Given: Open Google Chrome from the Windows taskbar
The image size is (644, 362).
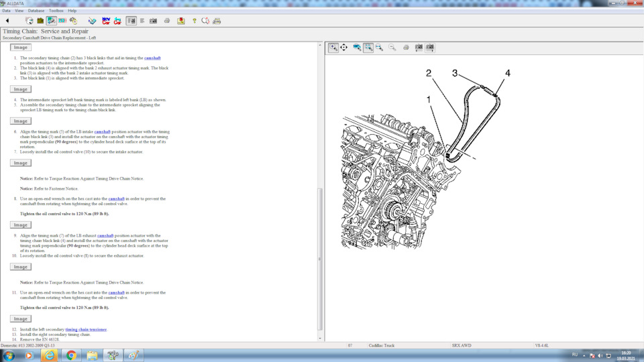Looking at the screenshot, I should coord(71,355).
